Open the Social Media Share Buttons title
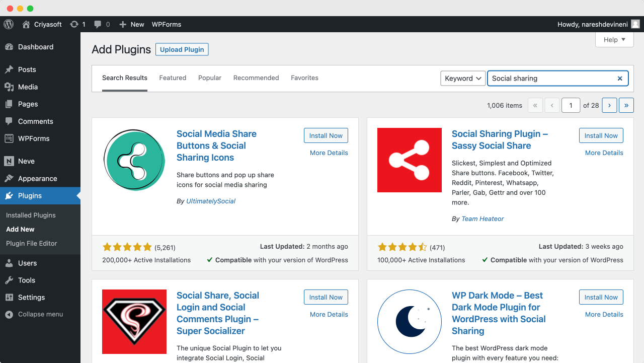 [216, 146]
